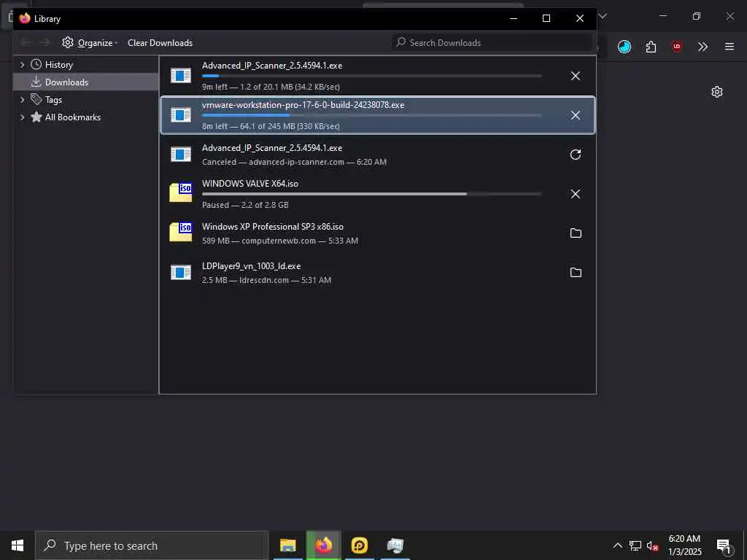Image resolution: width=747 pixels, height=560 pixels.
Task: Open the LDPlayer taskbar icon
Action: coord(359,545)
